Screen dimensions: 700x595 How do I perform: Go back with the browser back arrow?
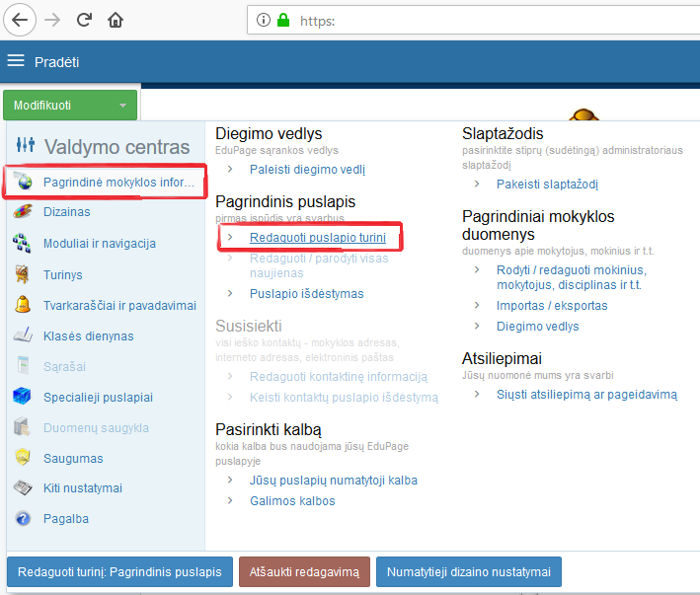pyautogui.click(x=20, y=20)
